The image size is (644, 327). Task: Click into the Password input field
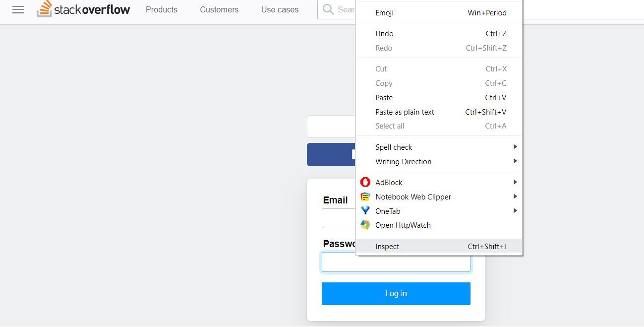(x=396, y=262)
